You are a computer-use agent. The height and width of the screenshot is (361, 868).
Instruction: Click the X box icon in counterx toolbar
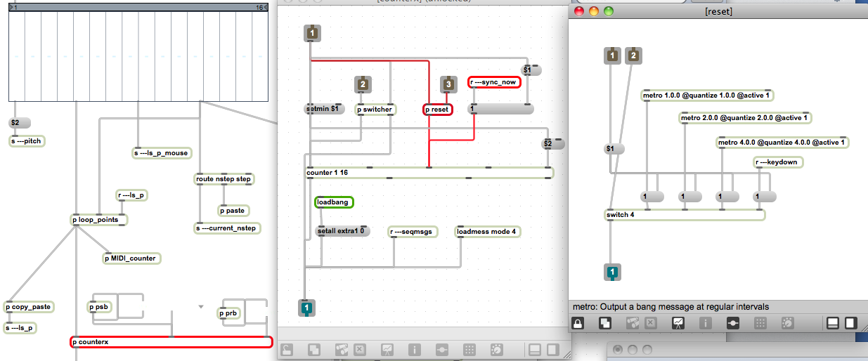tap(360, 348)
